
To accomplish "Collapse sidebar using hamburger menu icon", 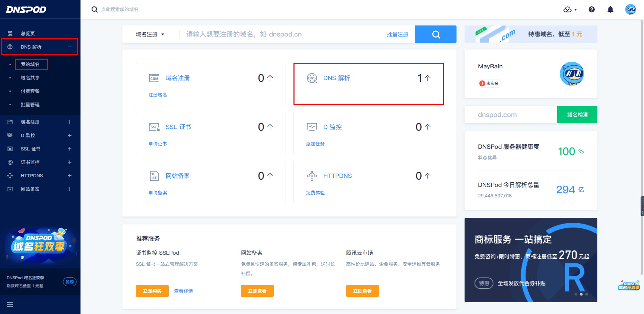I will (10, 305).
